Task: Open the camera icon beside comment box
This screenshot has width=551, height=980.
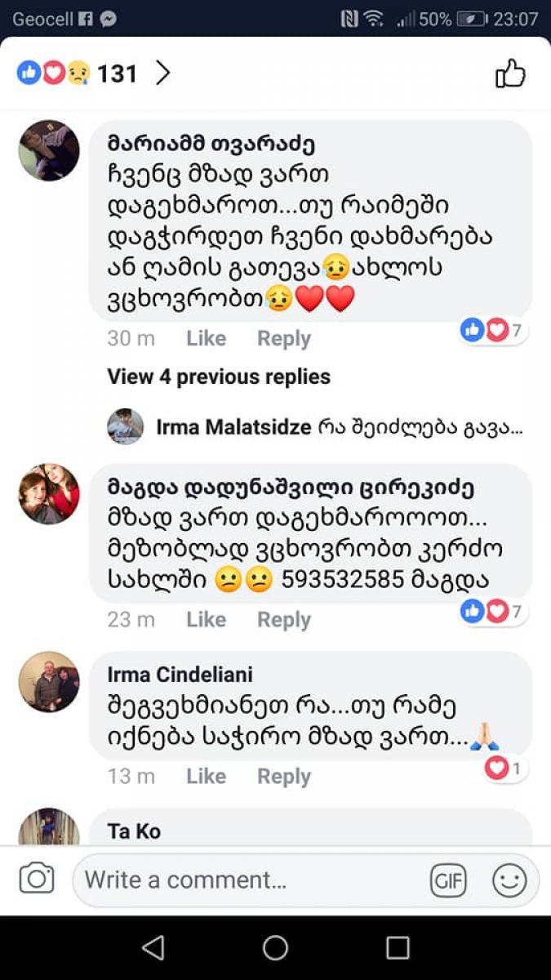Action: pyautogui.click(x=37, y=880)
